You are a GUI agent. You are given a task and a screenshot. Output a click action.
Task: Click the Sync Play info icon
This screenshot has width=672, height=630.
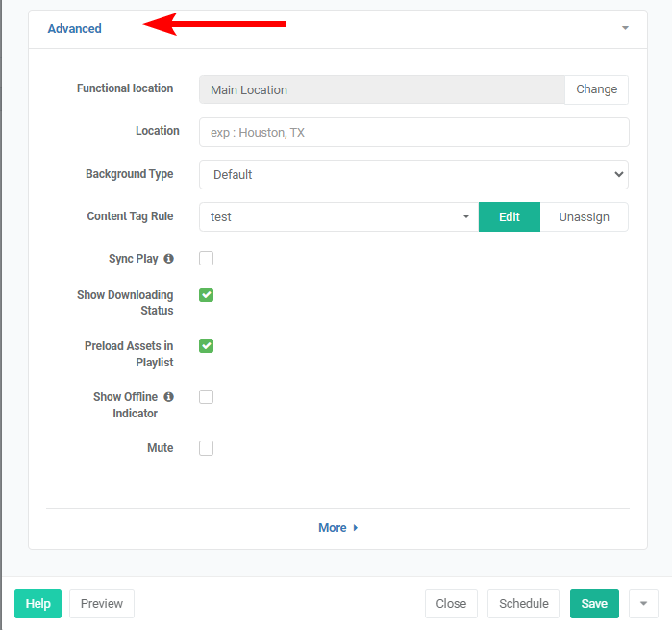(x=169, y=259)
